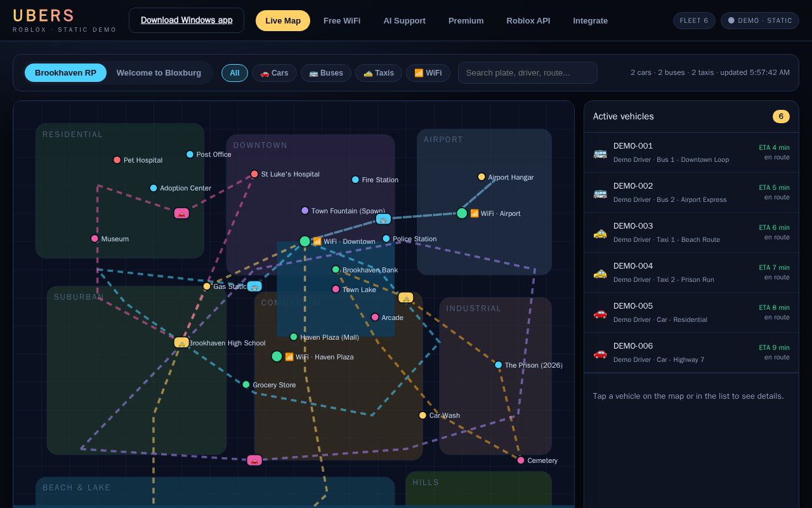Click the Pet Hospital map pin
The width and height of the screenshot is (812, 508).
pos(117,160)
